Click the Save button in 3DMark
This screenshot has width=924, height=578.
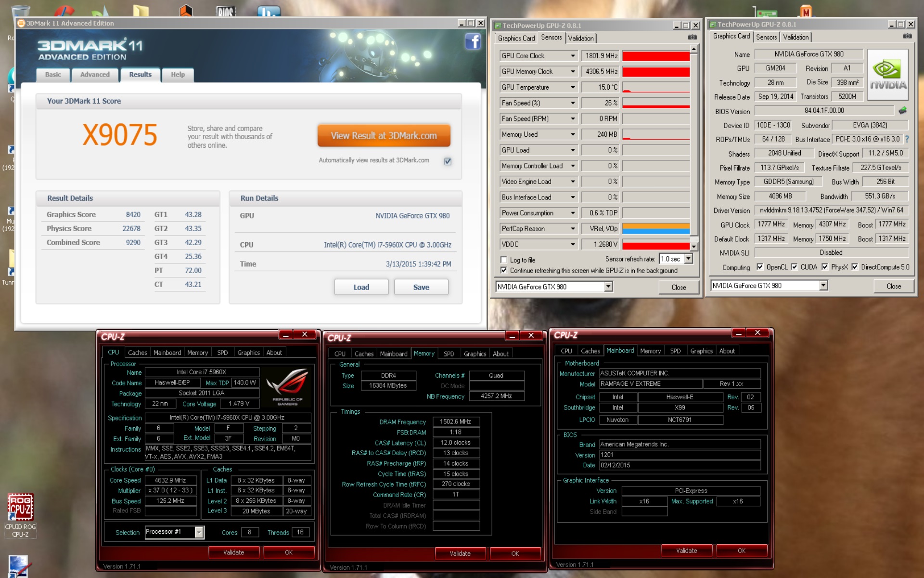(x=421, y=287)
